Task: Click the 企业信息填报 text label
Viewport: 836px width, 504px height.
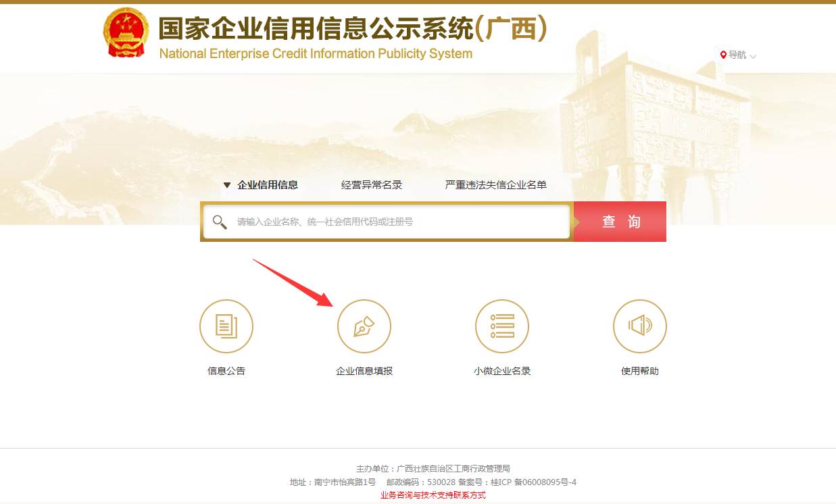Action: (x=364, y=371)
